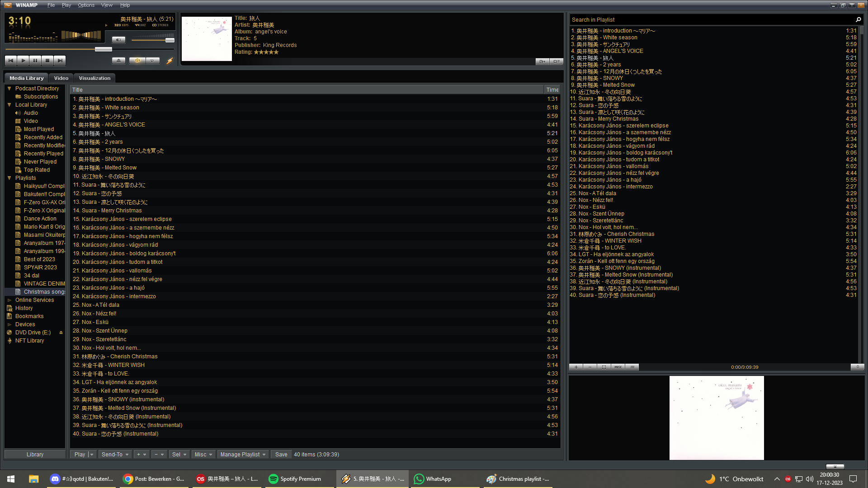Toggle repeat playback mode

pyautogui.click(x=153, y=60)
